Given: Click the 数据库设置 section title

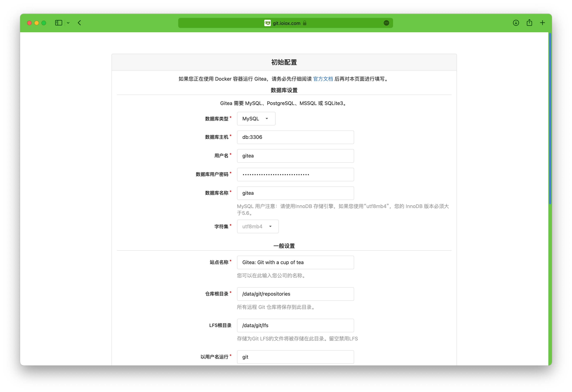Looking at the screenshot, I should (x=284, y=90).
